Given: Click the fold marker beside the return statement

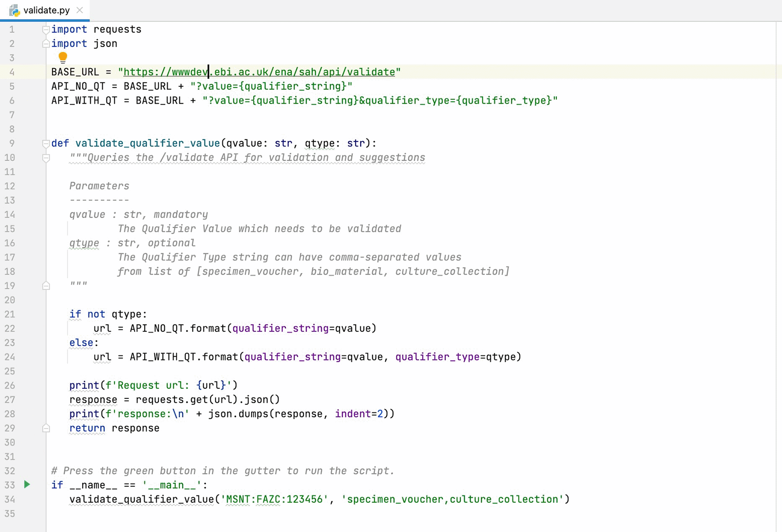Looking at the screenshot, I should pos(46,428).
